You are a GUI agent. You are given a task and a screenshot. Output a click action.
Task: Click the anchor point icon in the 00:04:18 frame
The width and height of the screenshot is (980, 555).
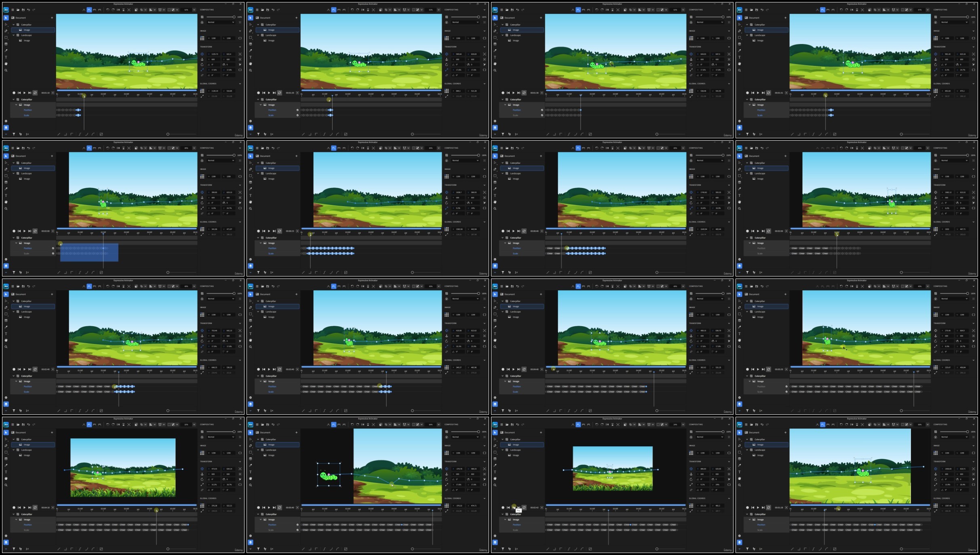[202, 474]
